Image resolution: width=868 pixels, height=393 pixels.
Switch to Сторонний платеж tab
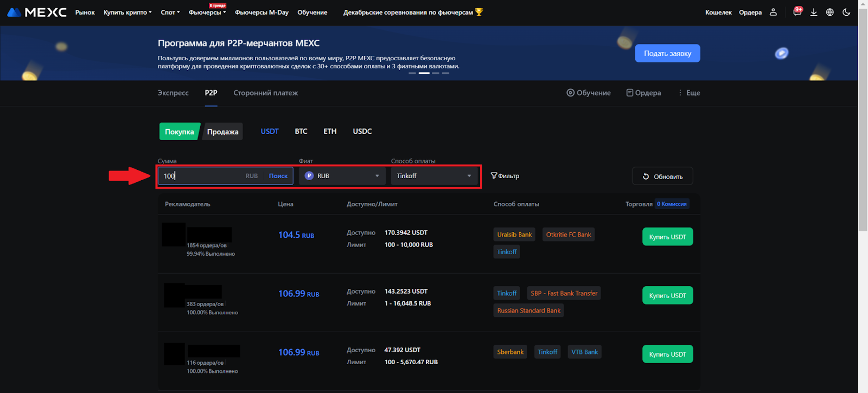click(x=266, y=93)
